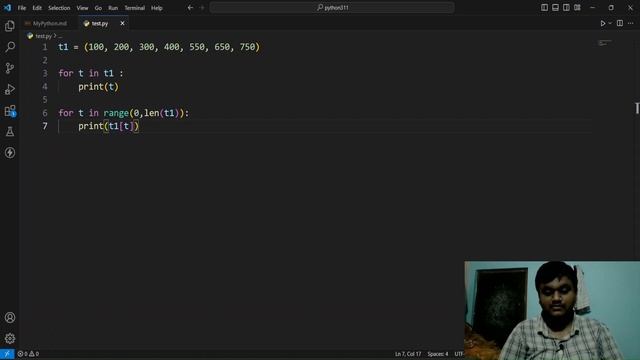Restore down the VS Code window
640x360 pixels.
point(611,7)
